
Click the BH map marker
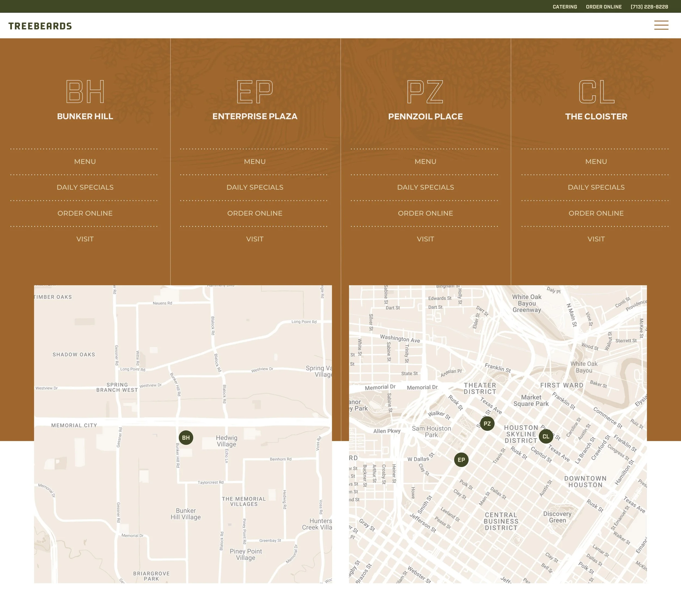tap(186, 438)
